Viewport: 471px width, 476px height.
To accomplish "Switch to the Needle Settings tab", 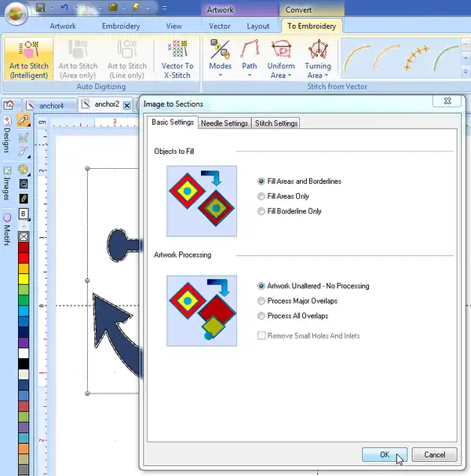I will tap(225, 123).
